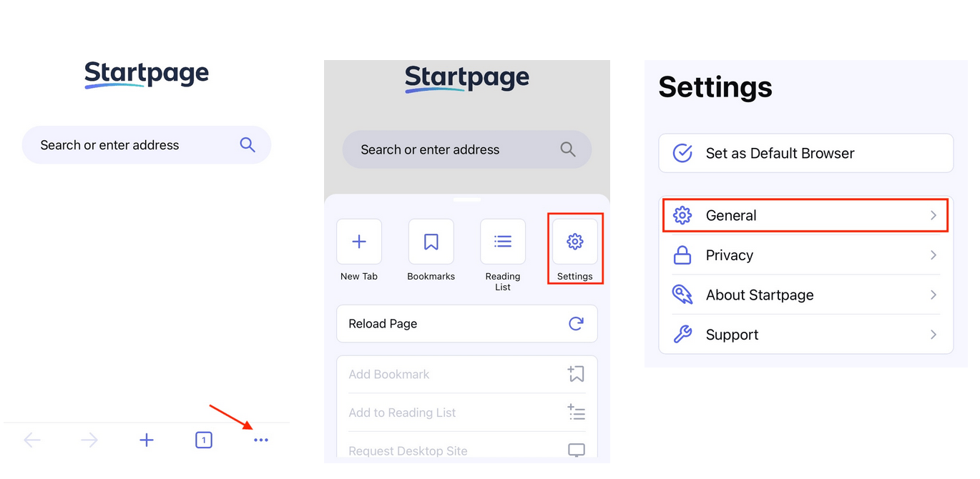Select Set as Default Browser
The width and height of the screenshot is (980, 479).
click(806, 153)
